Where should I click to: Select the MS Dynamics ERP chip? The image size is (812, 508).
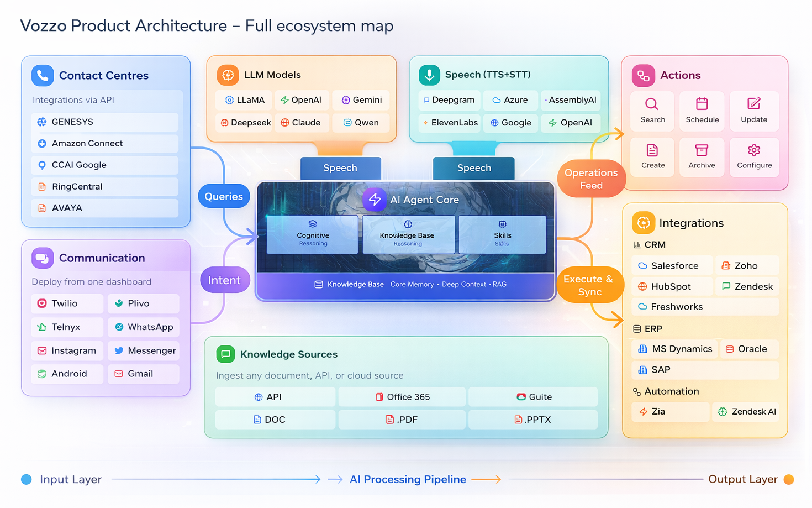tap(674, 349)
